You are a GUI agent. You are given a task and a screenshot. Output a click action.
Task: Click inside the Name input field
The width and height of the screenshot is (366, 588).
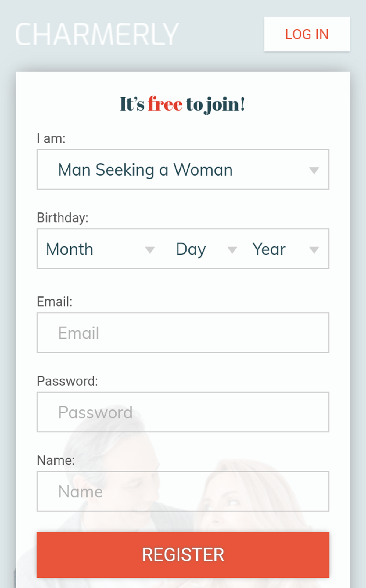183,491
